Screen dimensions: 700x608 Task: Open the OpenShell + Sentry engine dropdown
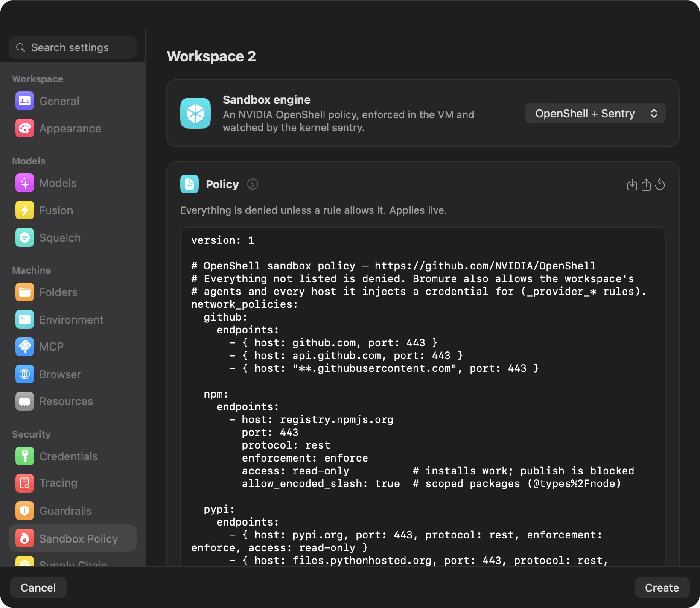595,114
